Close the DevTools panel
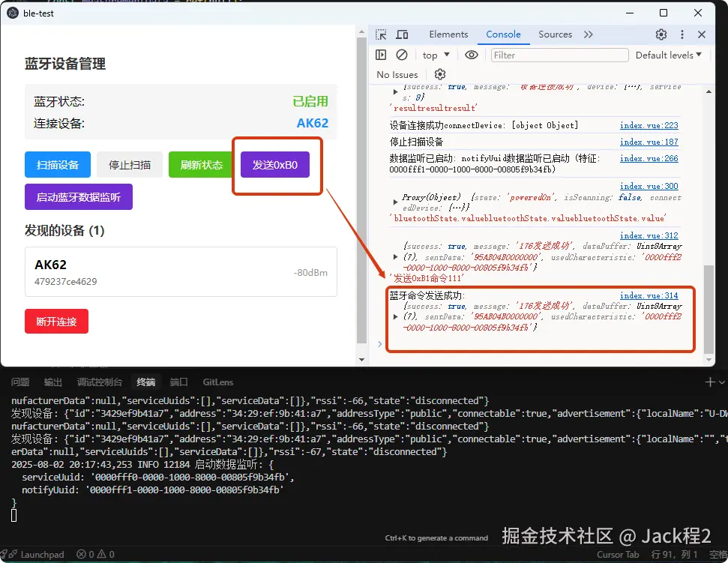 (702, 34)
